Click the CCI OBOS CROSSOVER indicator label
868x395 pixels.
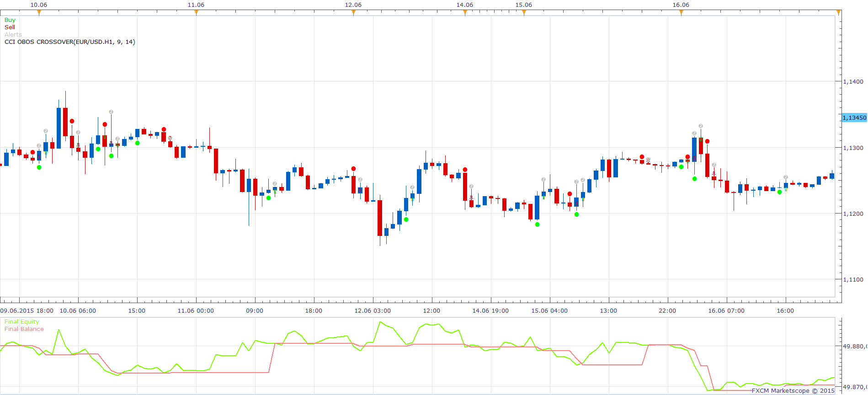tap(70, 42)
